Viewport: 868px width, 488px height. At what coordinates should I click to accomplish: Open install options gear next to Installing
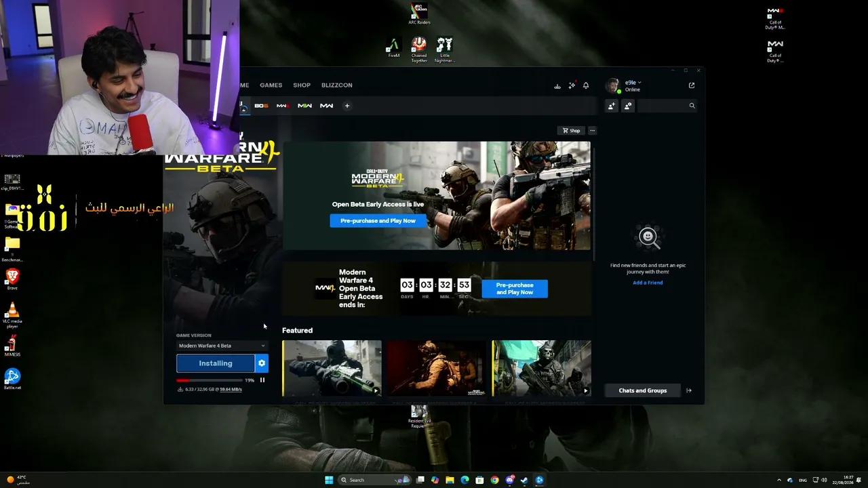click(262, 363)
